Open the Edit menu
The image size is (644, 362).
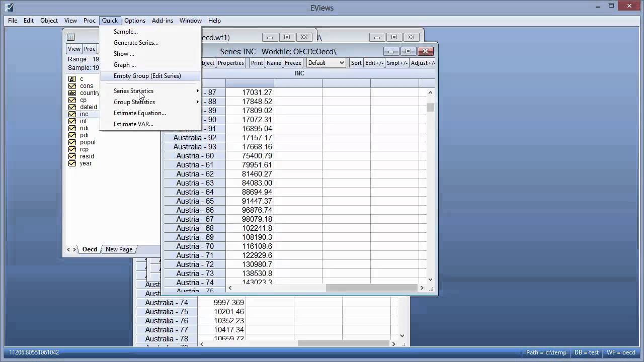(x=29, y=21)
